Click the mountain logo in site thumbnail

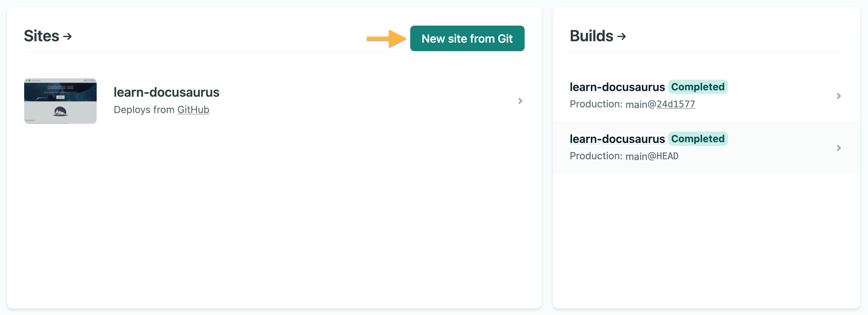point(60,112)
